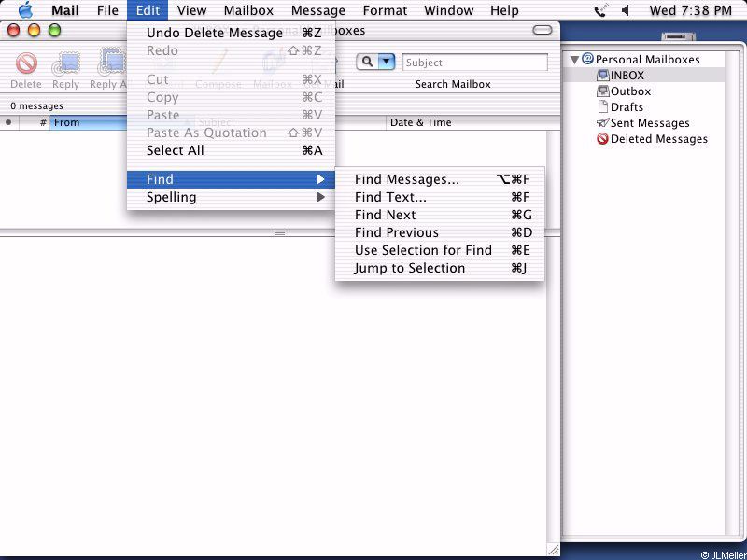
Task: Open the Window menu
Action: (x=451, y=10)
